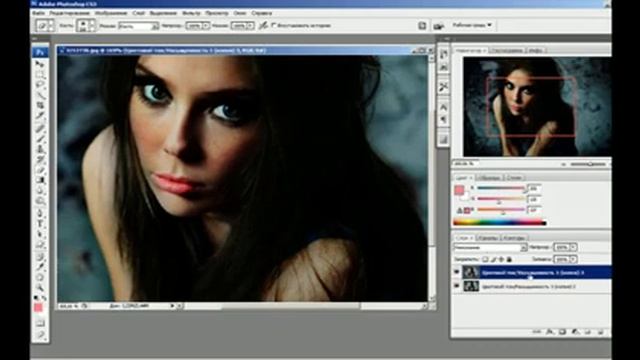
Task: Select the Path Selection tool
Action: 40,234
